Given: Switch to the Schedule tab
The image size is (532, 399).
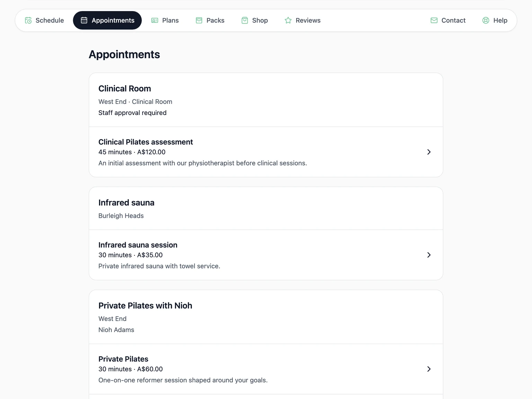Looking at the screenshot, I should 44,20.
